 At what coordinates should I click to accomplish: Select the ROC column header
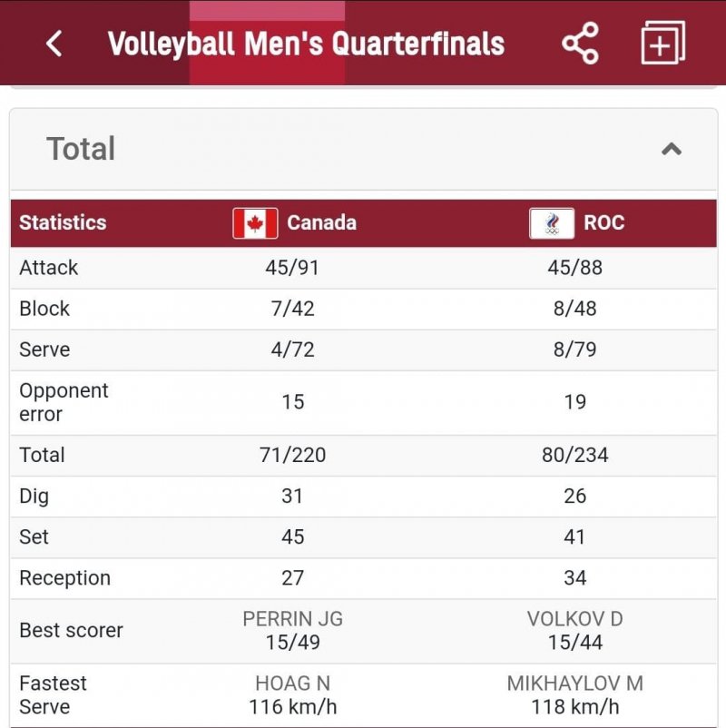click(603, 223)
